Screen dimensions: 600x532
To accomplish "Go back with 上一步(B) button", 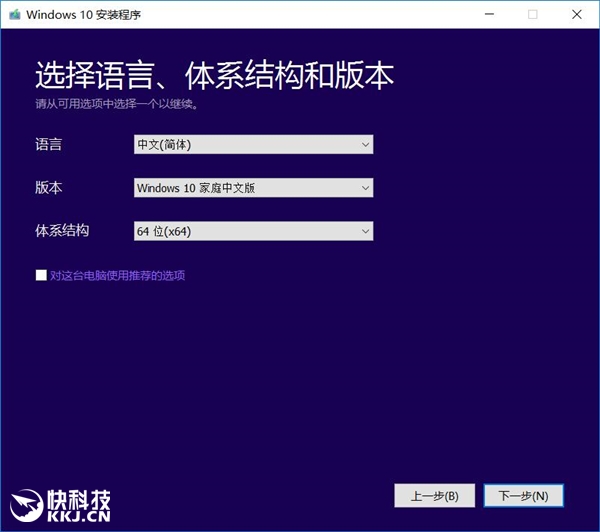I will coord(435,496).
